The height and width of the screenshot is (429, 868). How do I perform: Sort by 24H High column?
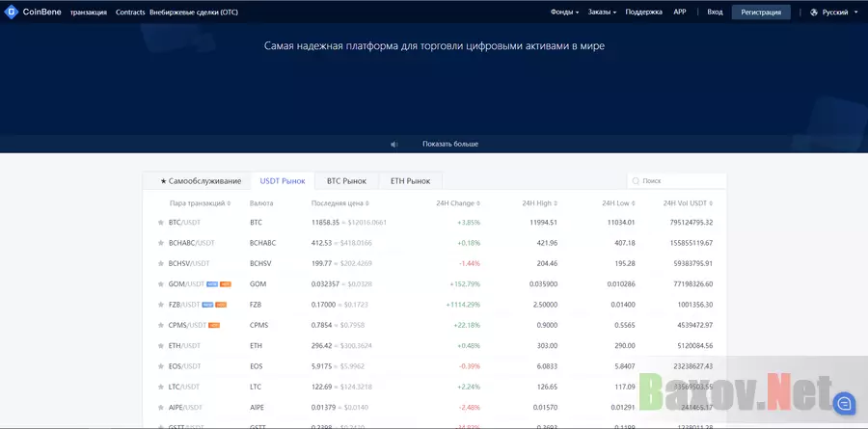(540, 203)
